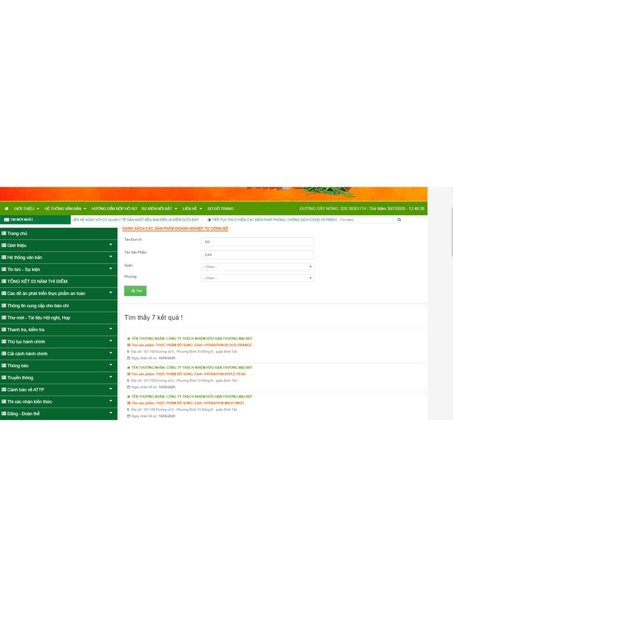This screenshot has height=644, width=644.
Task: Click the list icon beside Thư mời - Tài liệu Hội nghị
Action: coord(4,318)
